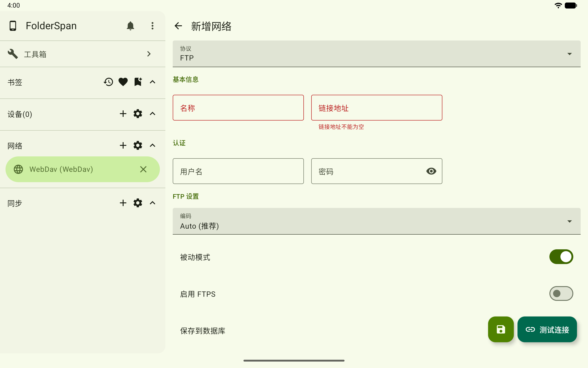Click the wrench toolbox icon
Viewport: 588px width, 368px height.
13,54
